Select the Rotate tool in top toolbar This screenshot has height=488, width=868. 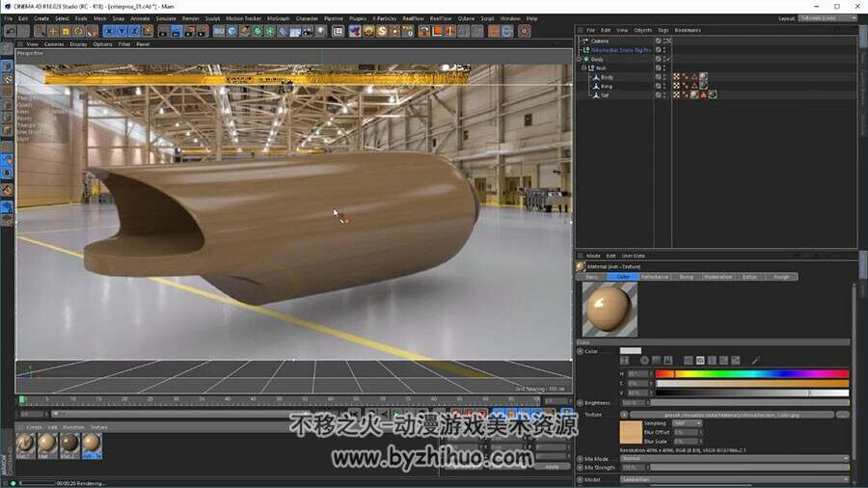click(x=79, y=31)
